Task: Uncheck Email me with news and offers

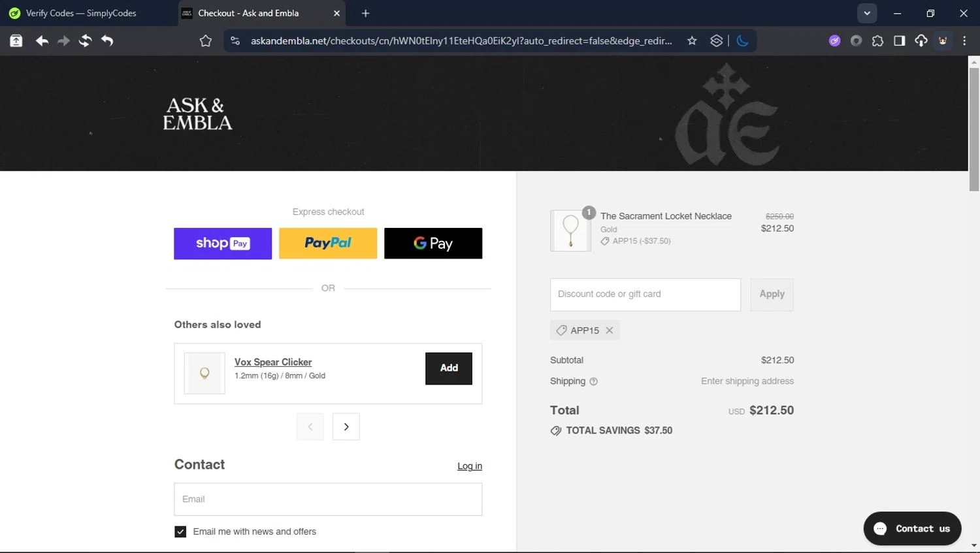Action: click(180, 532)
